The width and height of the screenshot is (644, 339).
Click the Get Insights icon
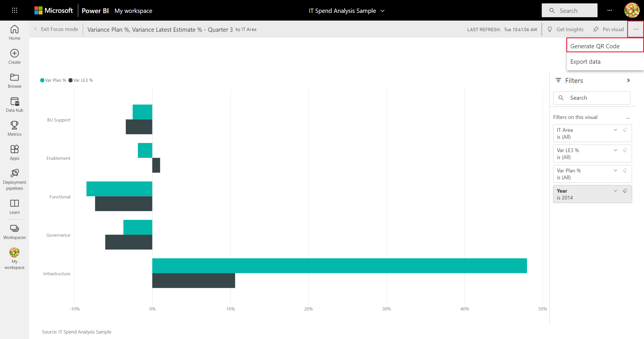tap(551, 29)
